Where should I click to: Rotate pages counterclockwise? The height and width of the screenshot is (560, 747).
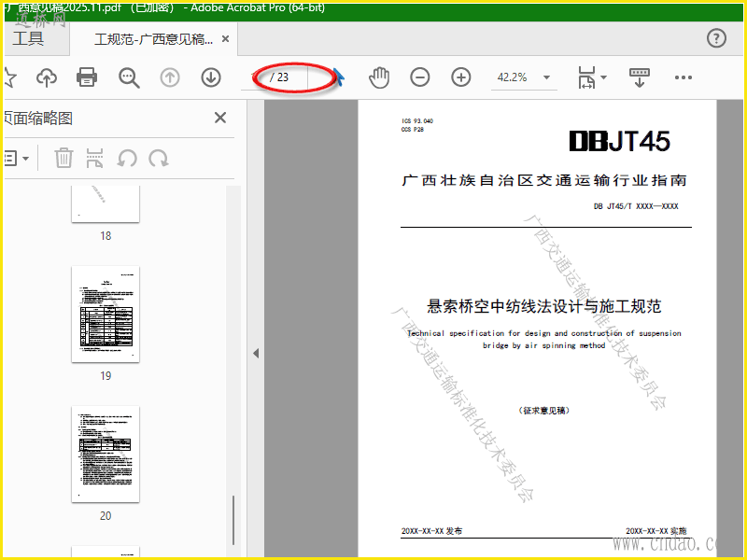point(127,158)
